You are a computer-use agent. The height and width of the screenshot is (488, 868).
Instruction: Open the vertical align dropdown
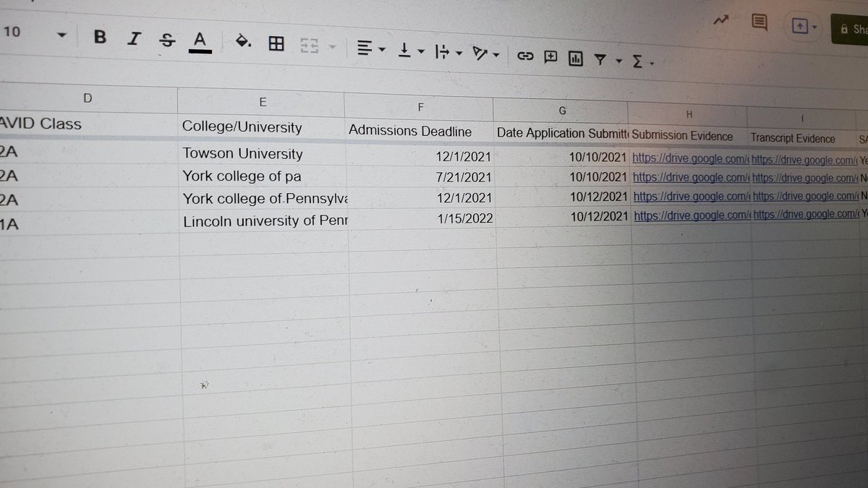411,51
